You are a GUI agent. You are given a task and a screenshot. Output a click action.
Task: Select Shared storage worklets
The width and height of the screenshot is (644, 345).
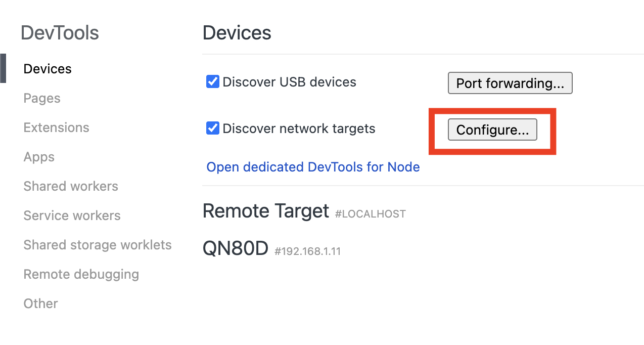97,245
